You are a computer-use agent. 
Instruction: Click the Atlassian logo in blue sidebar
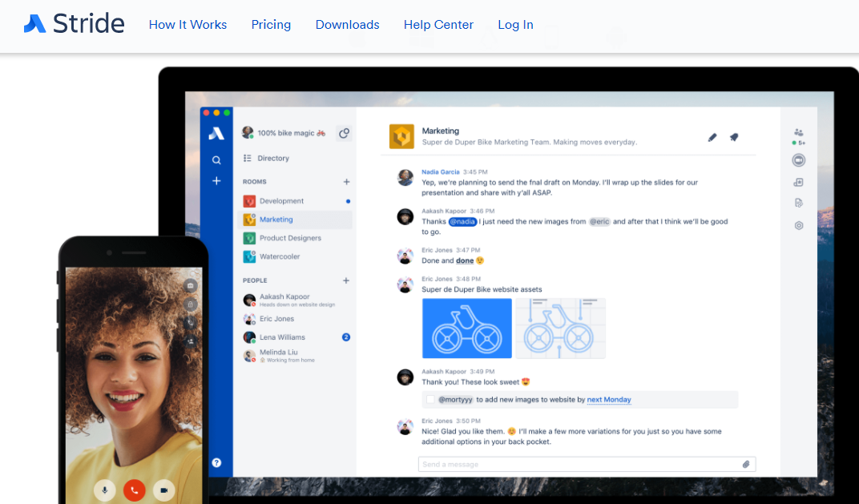[x=216, y=133]
